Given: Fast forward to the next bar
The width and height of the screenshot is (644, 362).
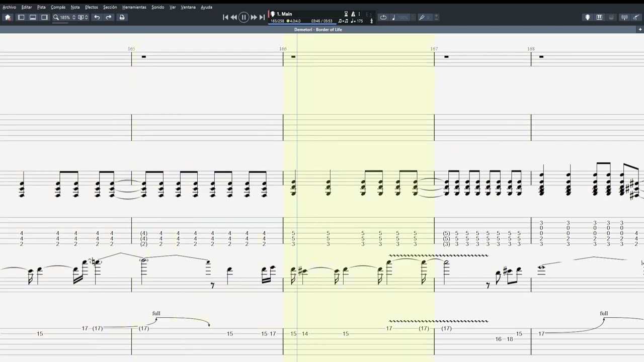Looking at the screenshot, I should point(254,17).
